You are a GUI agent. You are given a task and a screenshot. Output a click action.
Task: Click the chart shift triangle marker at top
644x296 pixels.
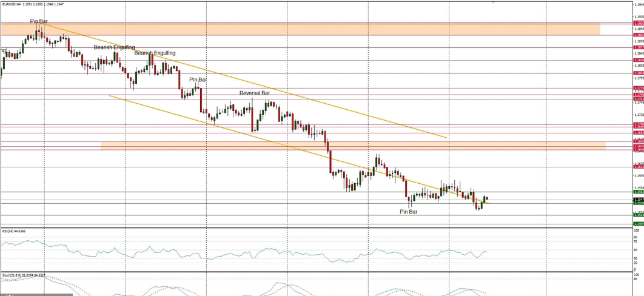click(x=493, y=2)
